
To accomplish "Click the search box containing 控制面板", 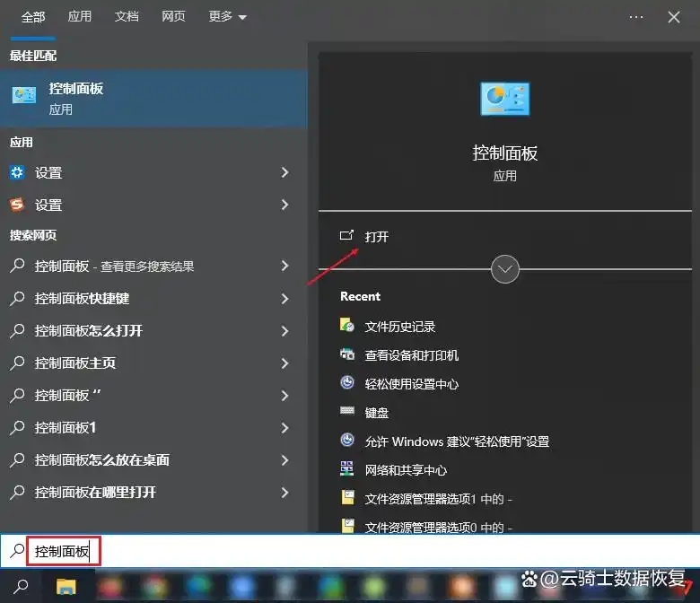I will coord(269,552).
